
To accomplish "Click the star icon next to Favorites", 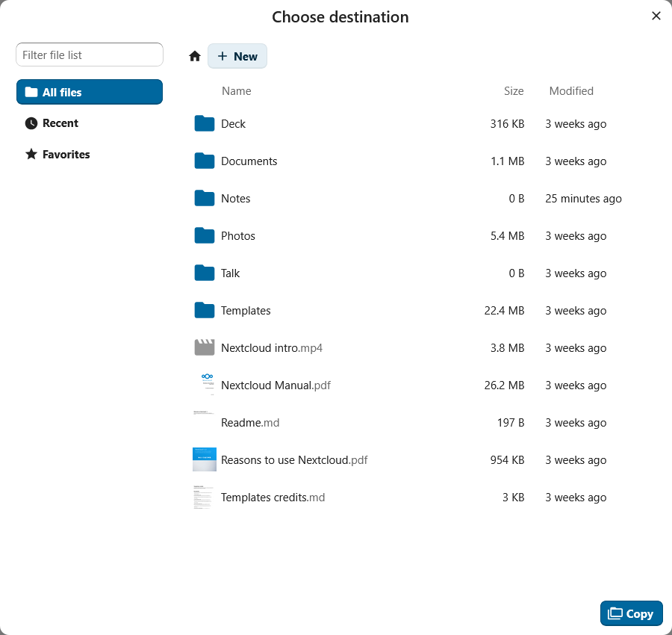I will [x=31, y=154].
